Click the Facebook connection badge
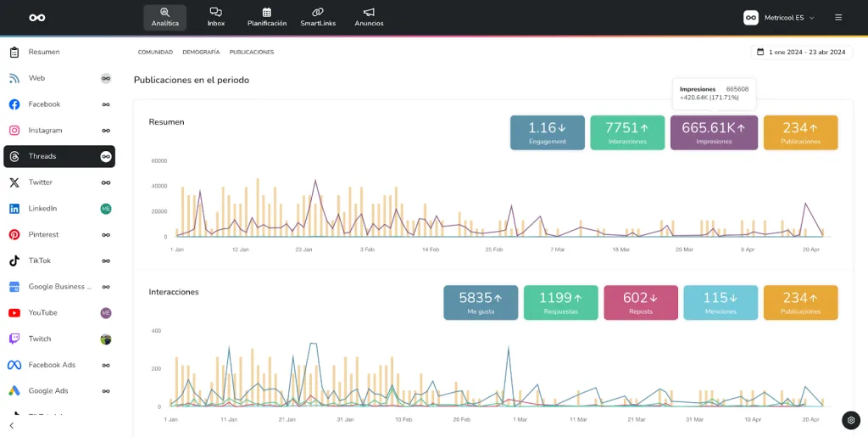868x437 pixels. point(106,104)
